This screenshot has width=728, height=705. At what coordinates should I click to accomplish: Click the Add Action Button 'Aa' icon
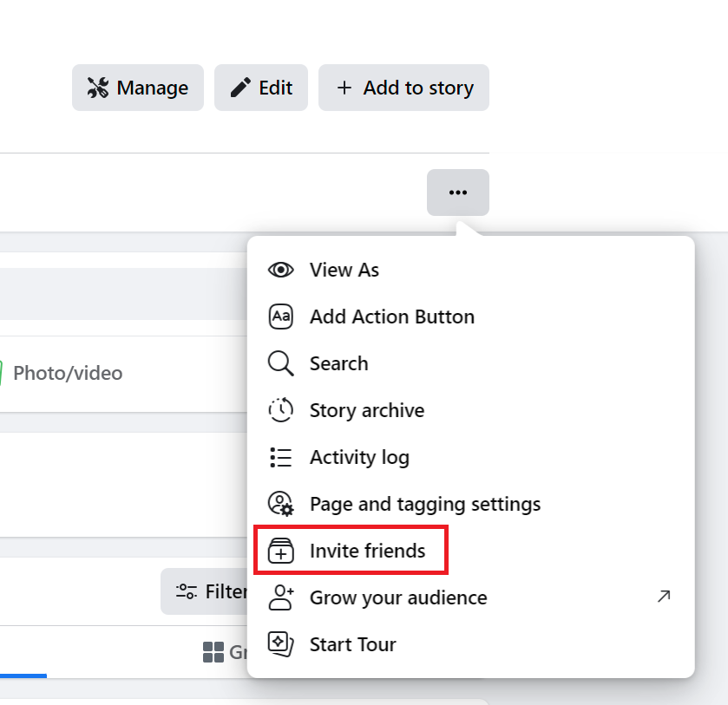pos(281,317)
